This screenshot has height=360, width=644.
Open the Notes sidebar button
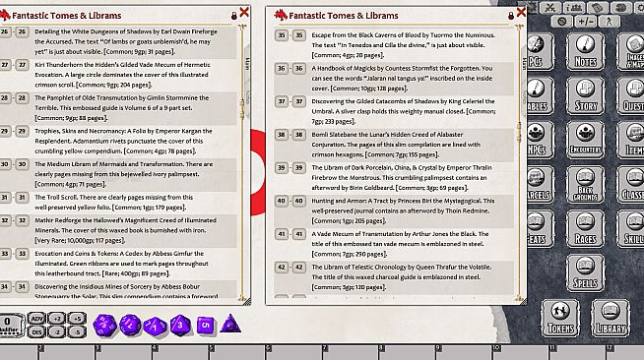pyautogui.click(x=585, y=52)
